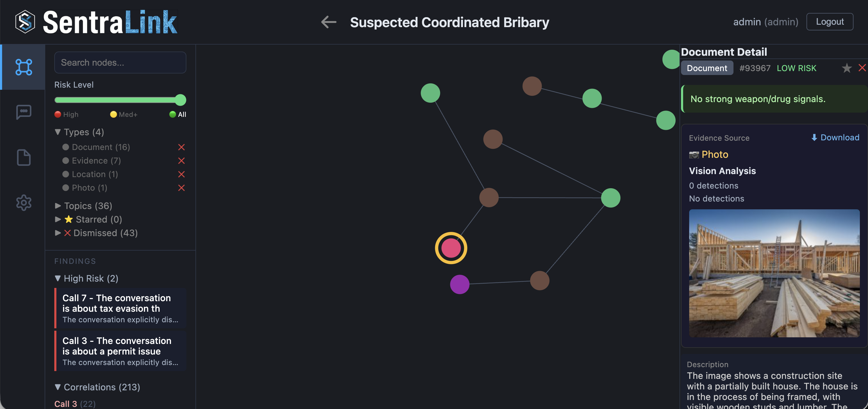
Task: Remove the Document type filter with its X
Action: [x=181, y=147]
